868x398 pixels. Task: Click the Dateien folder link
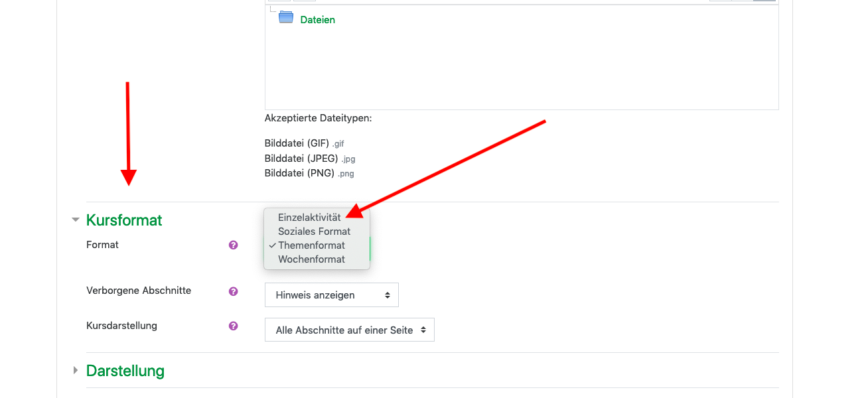click(x=317, y=20)
